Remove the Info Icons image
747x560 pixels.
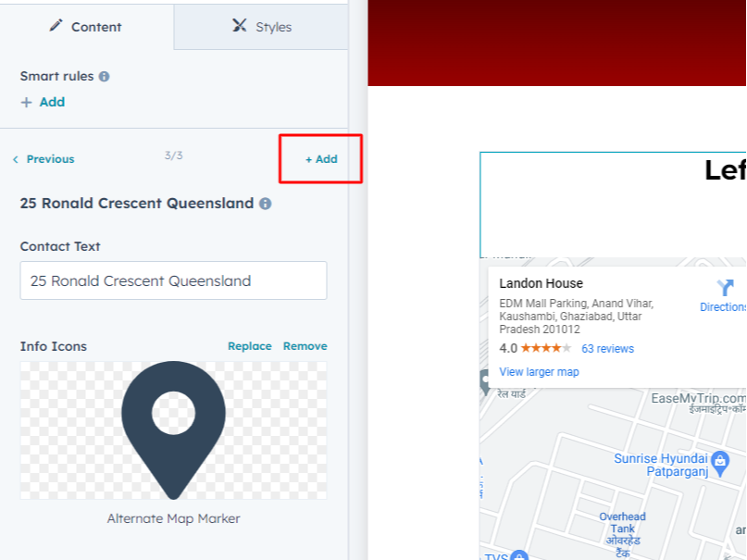tap(305, 346)
